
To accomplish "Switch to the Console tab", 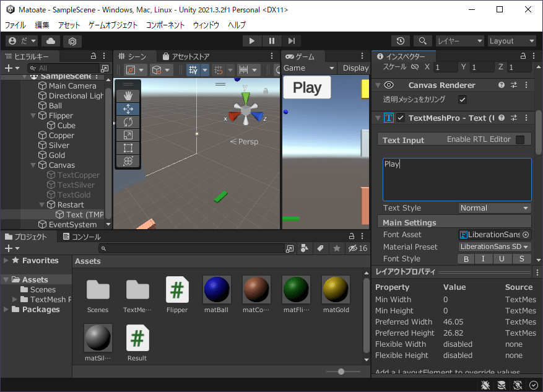I will click(82, 237).
